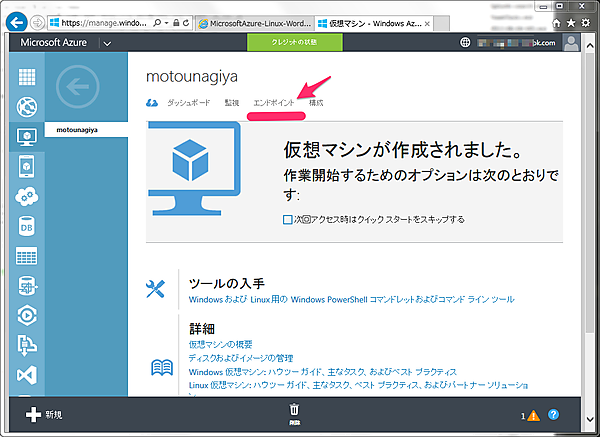Expand the address bar search dropdown arrow

[x=167, y=23]
